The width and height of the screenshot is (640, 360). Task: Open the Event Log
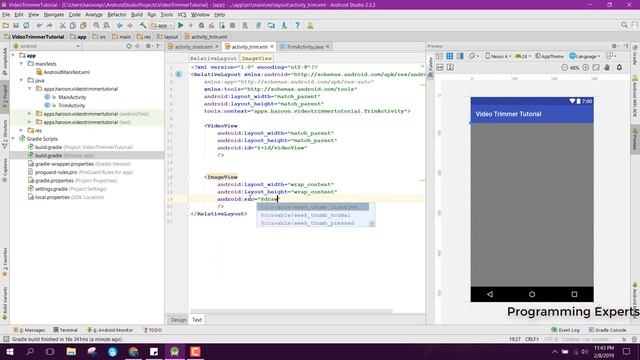[x=565, y=330]
